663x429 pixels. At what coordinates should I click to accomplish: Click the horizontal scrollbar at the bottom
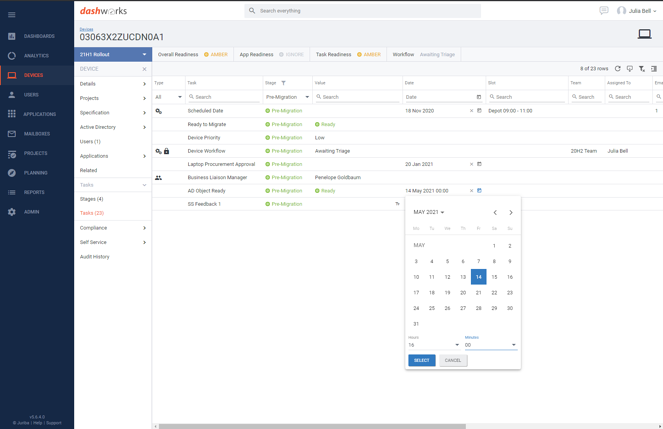tap(312, 426)
